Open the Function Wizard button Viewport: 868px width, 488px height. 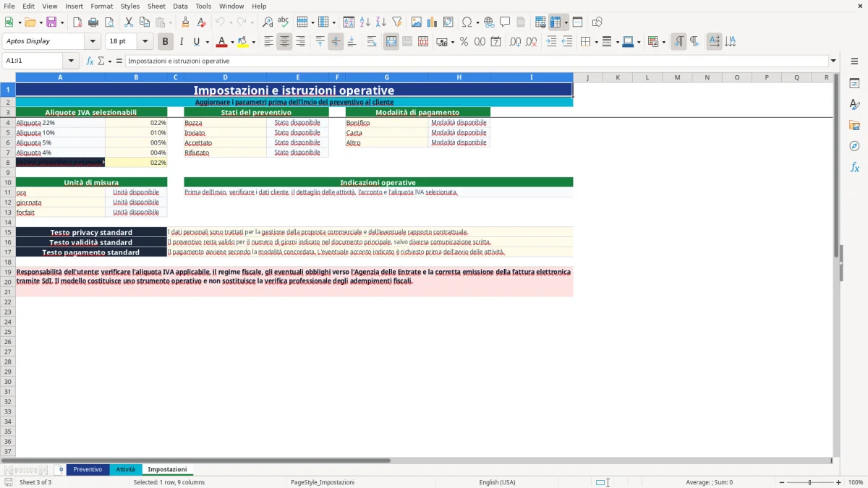coord(90,61)
